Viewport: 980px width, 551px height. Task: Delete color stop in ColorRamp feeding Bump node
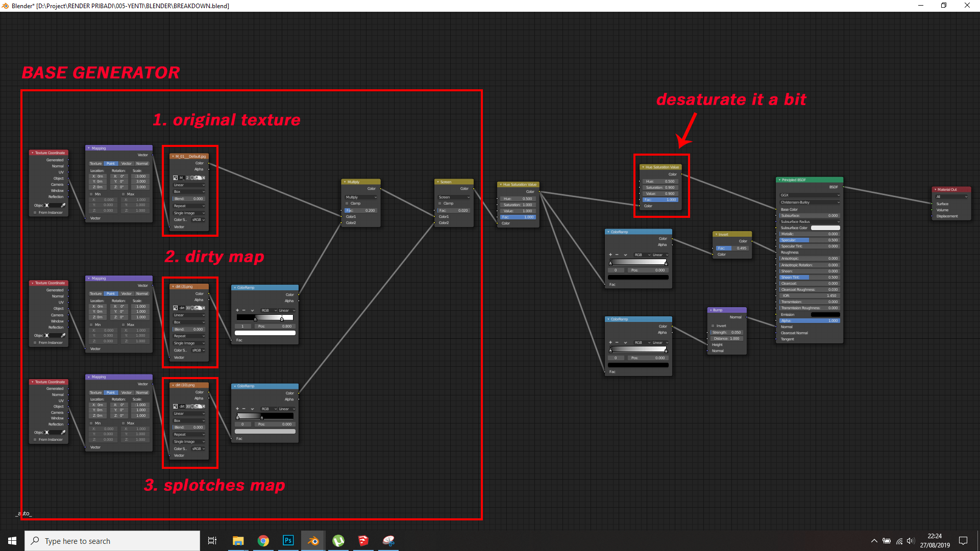[617, 343]
